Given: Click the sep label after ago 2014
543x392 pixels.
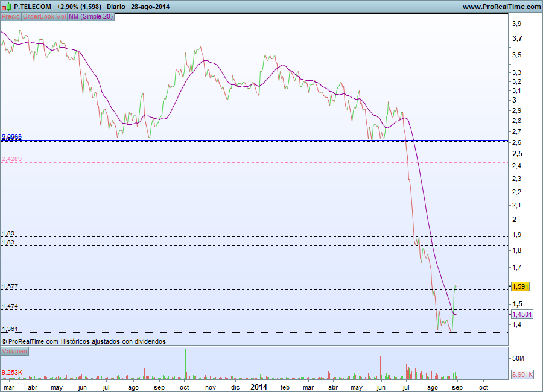Looking at the screenshot, I should click(457, 388).
